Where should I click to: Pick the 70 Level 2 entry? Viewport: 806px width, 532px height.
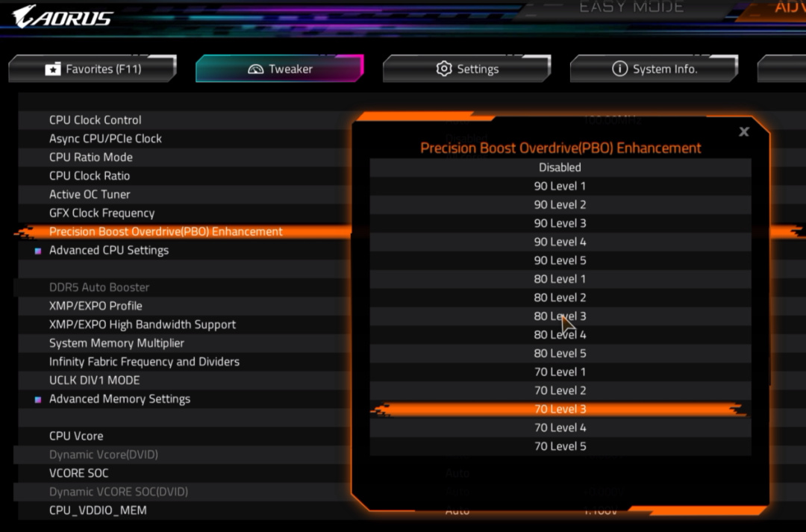[560, 391]
